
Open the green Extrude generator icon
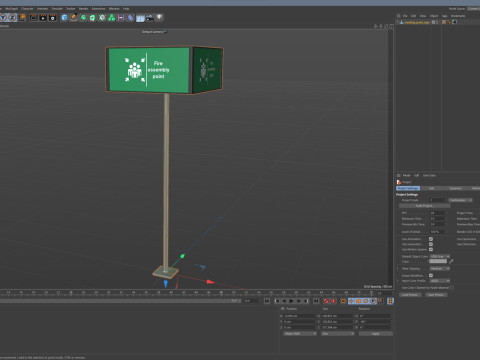point(93,18)
